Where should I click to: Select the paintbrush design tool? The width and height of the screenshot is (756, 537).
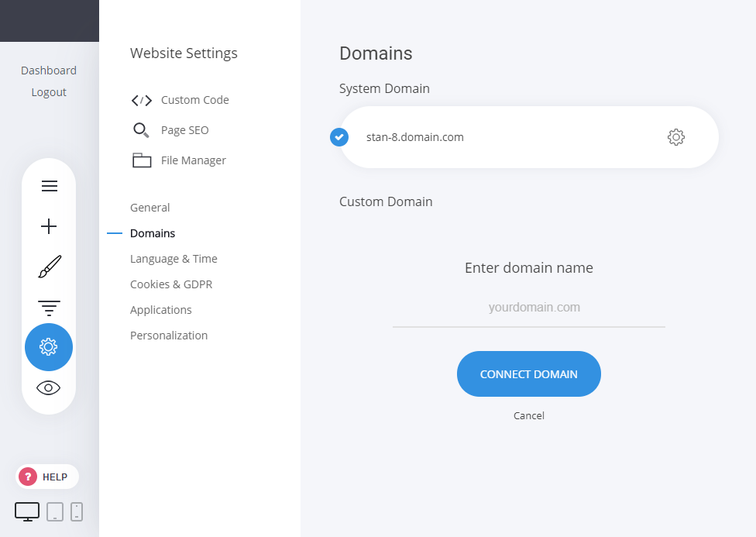[x=49, y=267]
